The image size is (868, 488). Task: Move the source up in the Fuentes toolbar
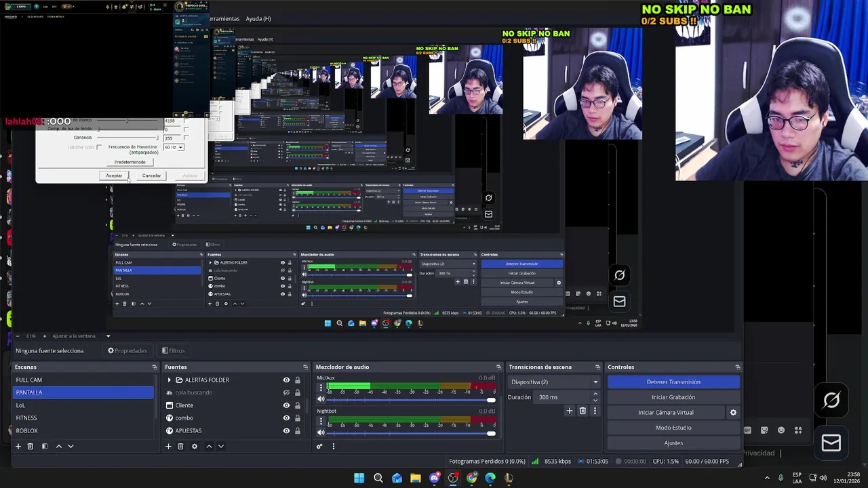(209, 446)
